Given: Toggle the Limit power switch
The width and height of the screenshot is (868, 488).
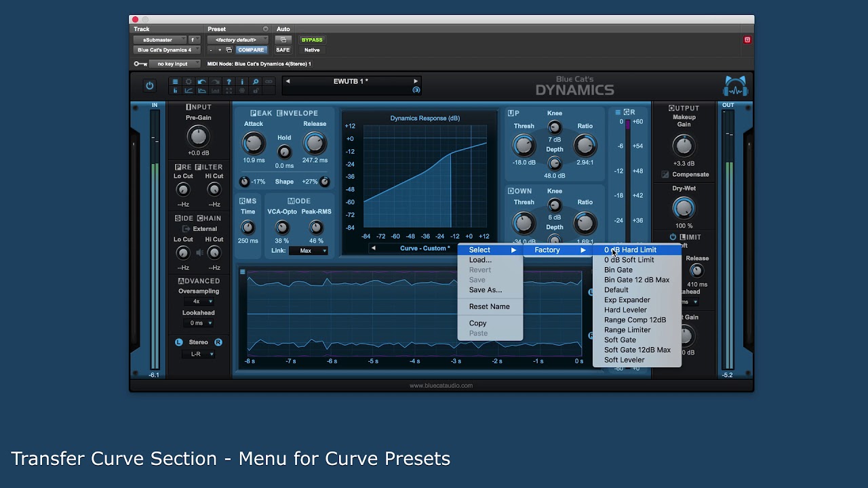Looking at the screenshot, I should 673,237.
